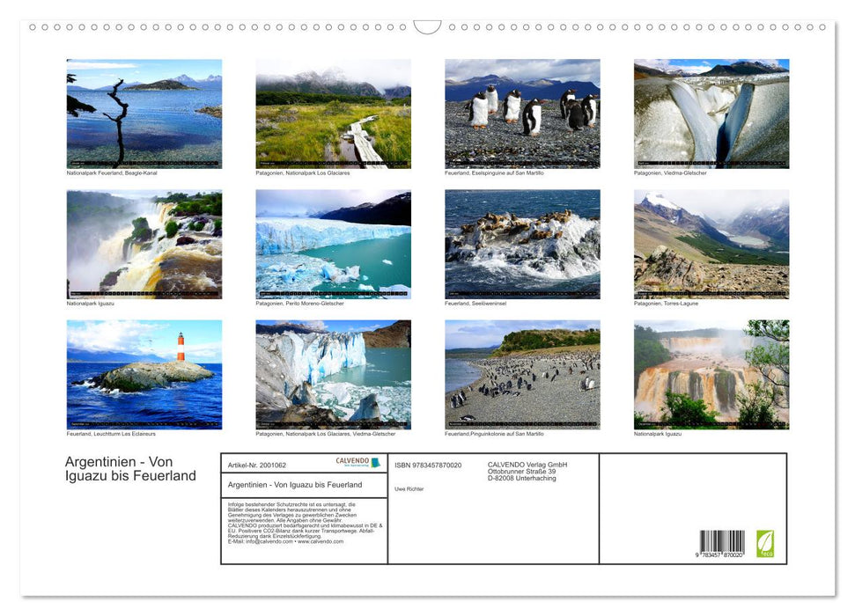Viewport: 855px width, 616px height.
Task: Open the Leuchtturm Les Eclaireurs photo
Action: [x=144, y=374]
